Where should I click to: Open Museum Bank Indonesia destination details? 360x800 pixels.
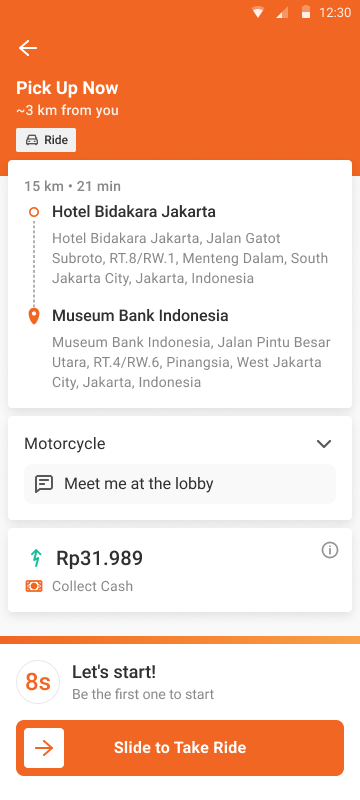point(140,315)
